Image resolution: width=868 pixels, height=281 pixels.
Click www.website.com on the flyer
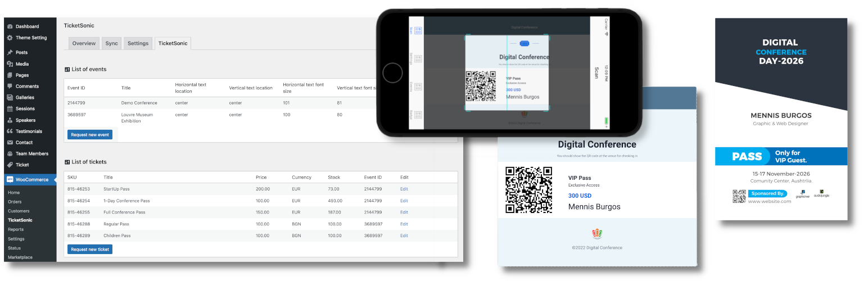click(x=769, y=201)
